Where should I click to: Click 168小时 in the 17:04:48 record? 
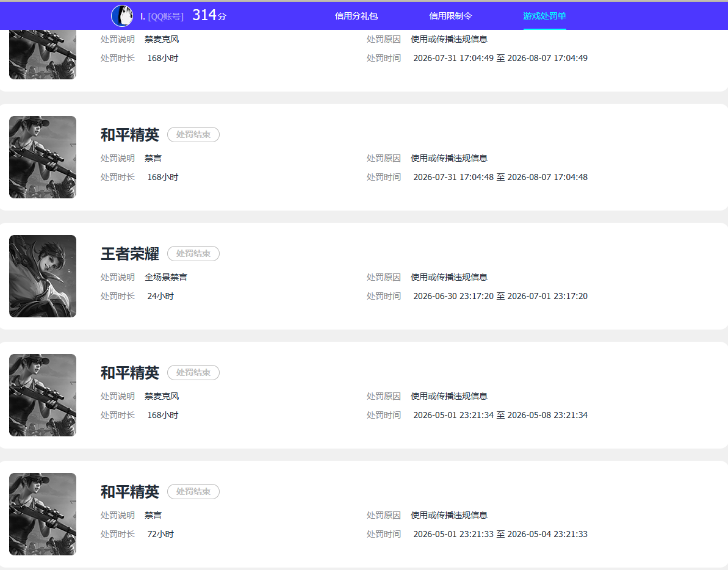[x=163, y=178]
